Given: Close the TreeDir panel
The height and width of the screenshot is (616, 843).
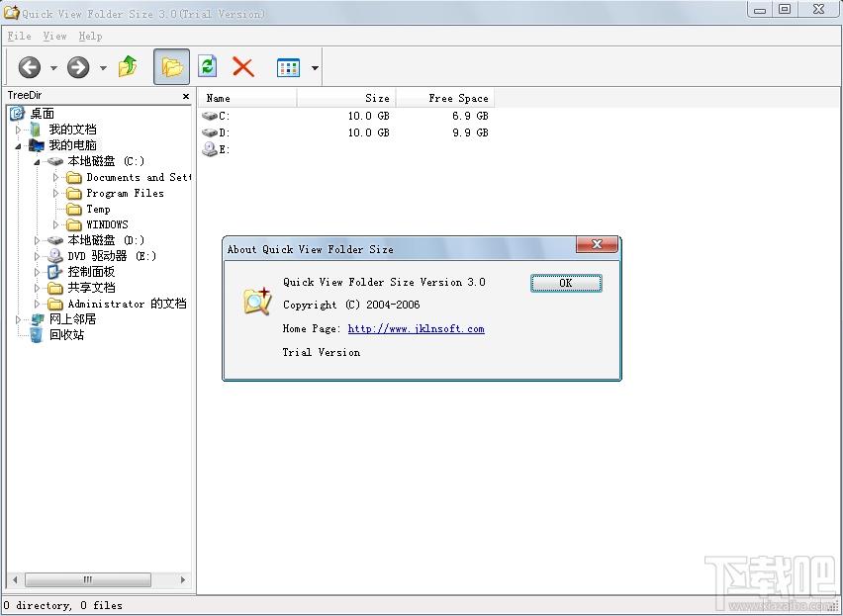Looking at the screenshot, I should click(x=186, y=96).
